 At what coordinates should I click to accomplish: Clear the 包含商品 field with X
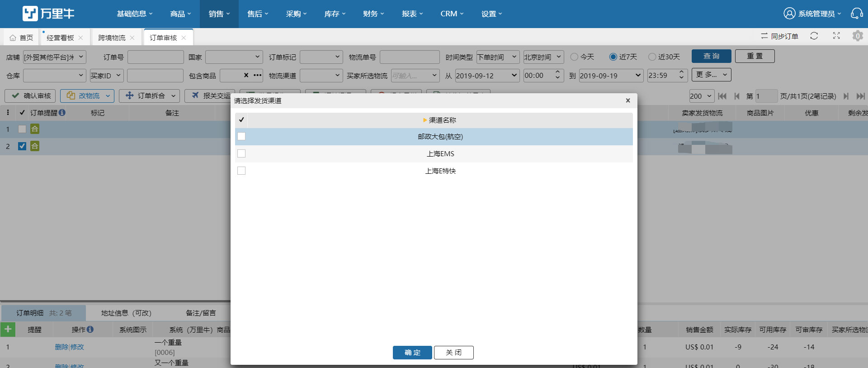click(246, 75)
